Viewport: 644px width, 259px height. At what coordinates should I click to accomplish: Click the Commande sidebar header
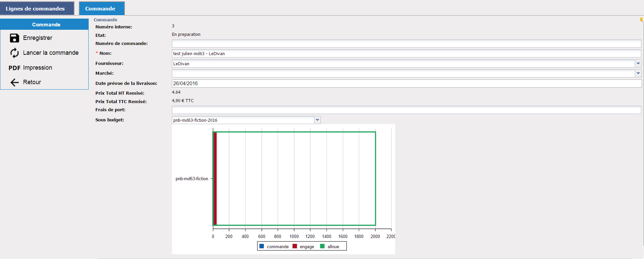point(44,24)
